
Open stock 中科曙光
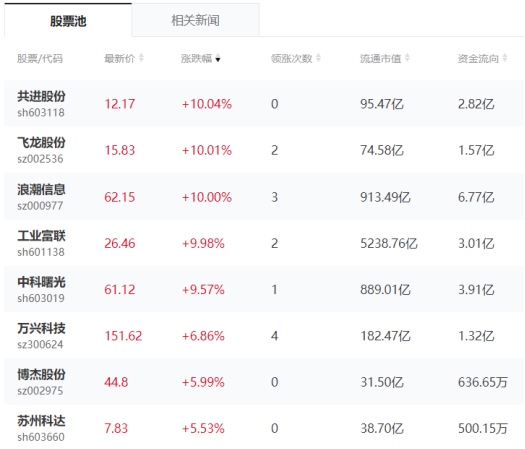[41, 282]
